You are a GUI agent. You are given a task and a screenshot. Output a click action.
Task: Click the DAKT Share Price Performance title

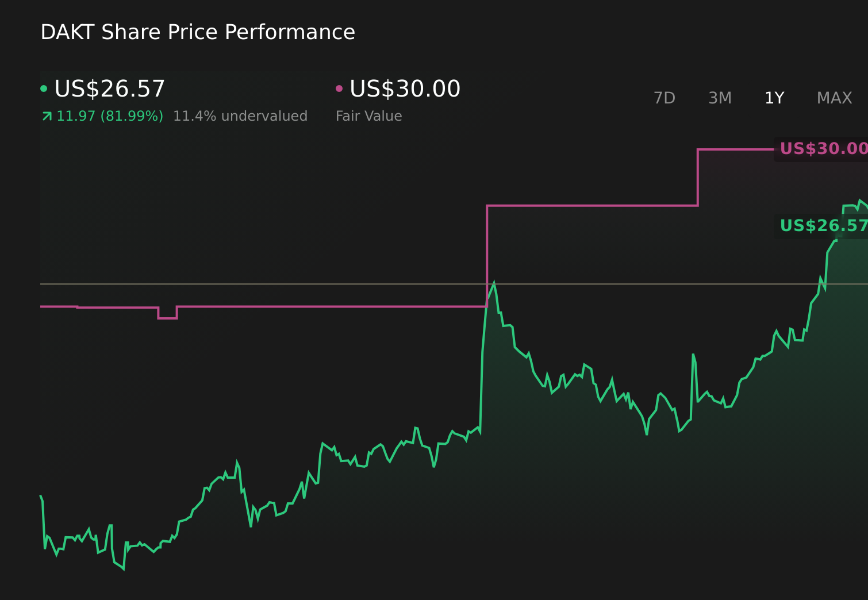click(197, 32)
